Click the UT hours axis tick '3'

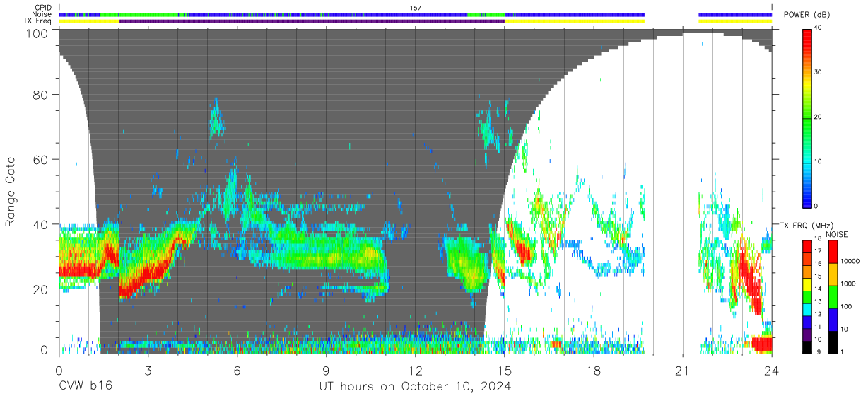tap(148, 370)
